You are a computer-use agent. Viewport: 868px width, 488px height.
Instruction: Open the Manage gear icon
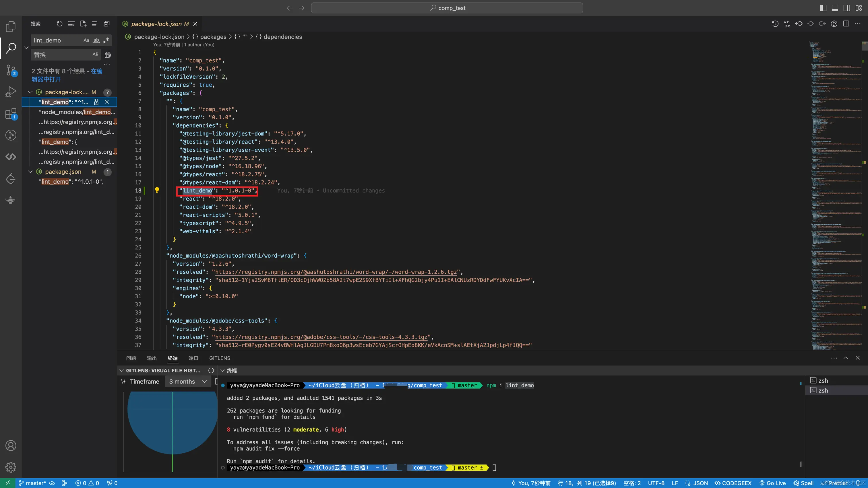pos(11,467)
